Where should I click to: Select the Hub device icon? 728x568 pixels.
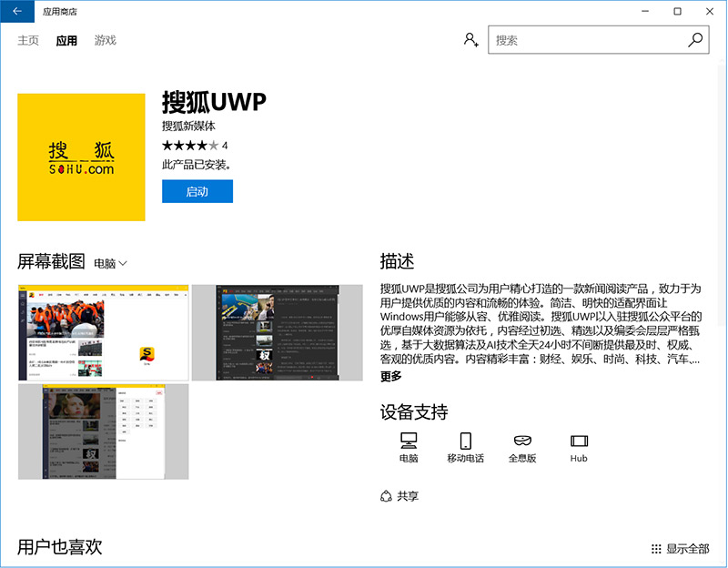pyautogui.click(x=579, y=441)
